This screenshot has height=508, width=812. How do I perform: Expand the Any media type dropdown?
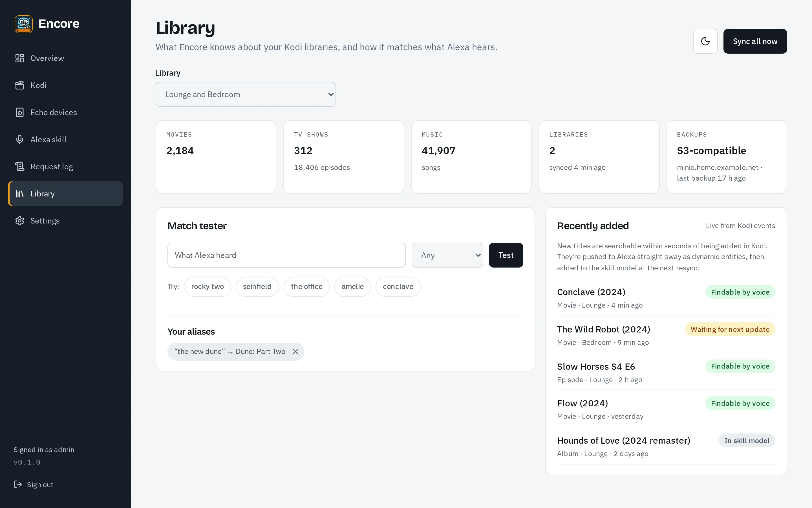click(x=447, y=255)
